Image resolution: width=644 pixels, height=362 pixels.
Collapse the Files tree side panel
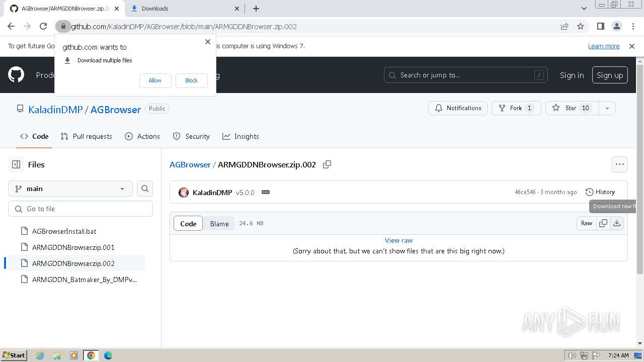pyautogui.click(x=16, y=164)
